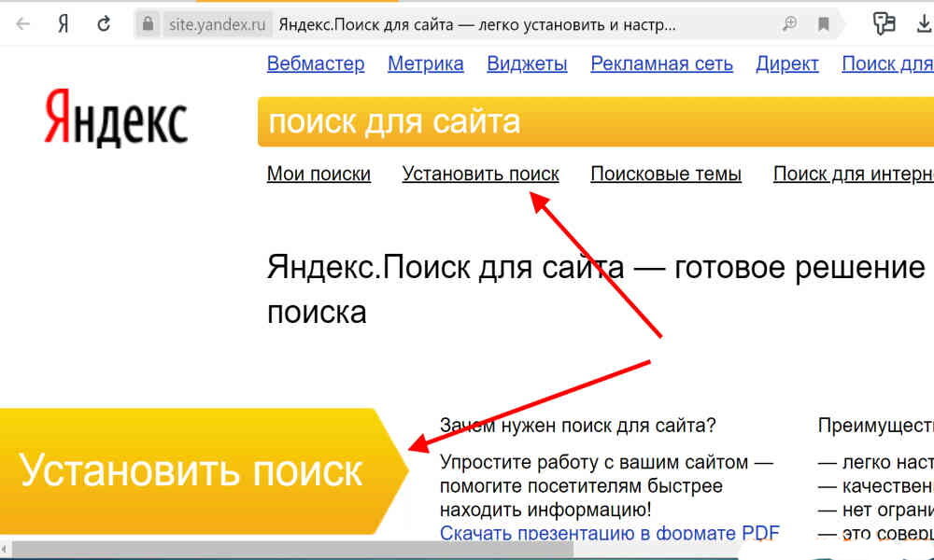Open the Вебмастер link
The image size is (934, 560).
316,63
